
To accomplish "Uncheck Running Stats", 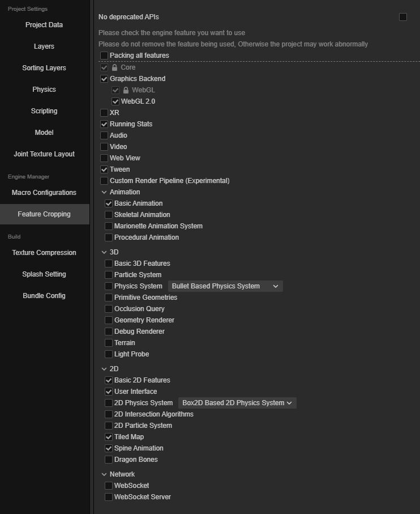I will tap(104, 124).
